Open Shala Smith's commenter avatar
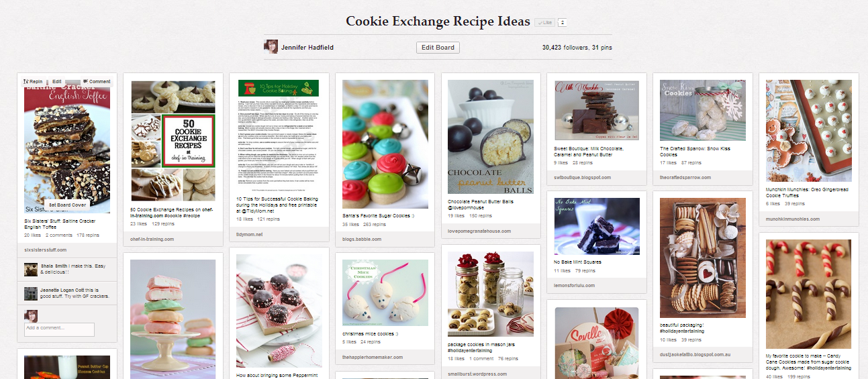The image size is (868, 379). 31,270
